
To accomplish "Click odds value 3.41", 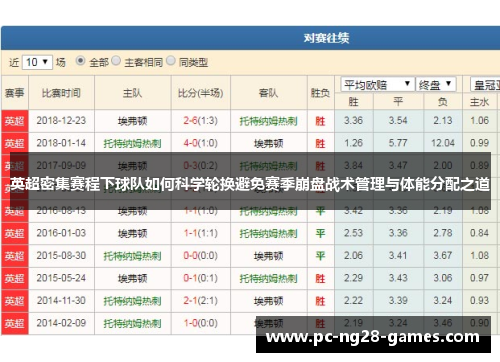I will point(398,256).
